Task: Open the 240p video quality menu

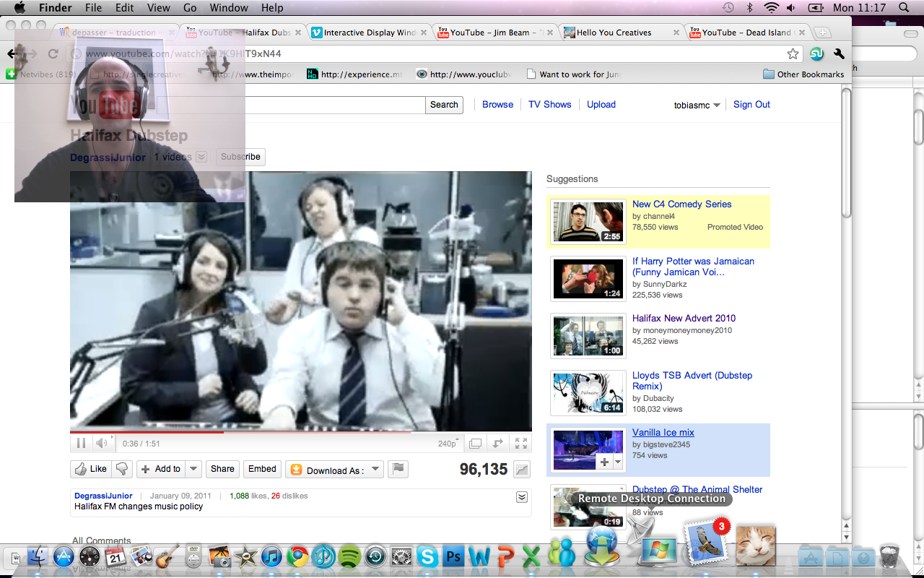Action: (x=448, y=444)
